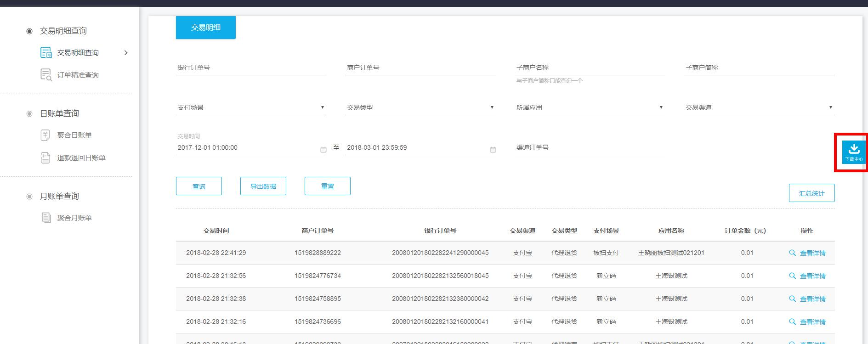The width and height of the screenshot is (868, 344).
Task: Open 聚合日账单 menu item
Action: pos(74,135)
